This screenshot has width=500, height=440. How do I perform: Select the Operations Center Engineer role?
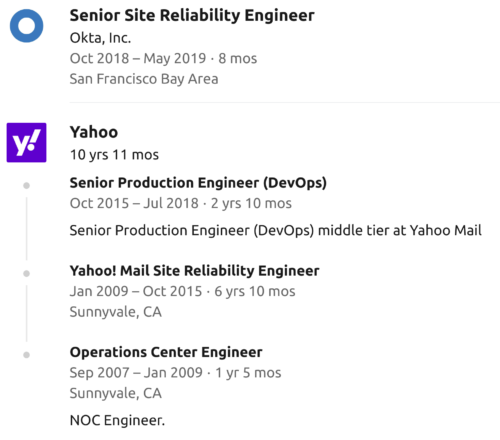pyautogui.click(x=166, y=352)
